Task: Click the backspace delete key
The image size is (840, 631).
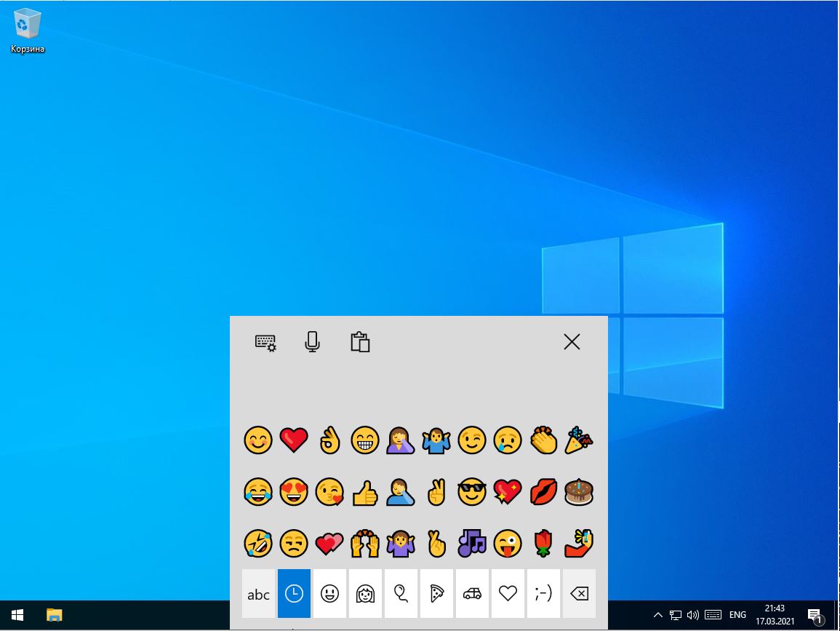Action: point(579,593)
